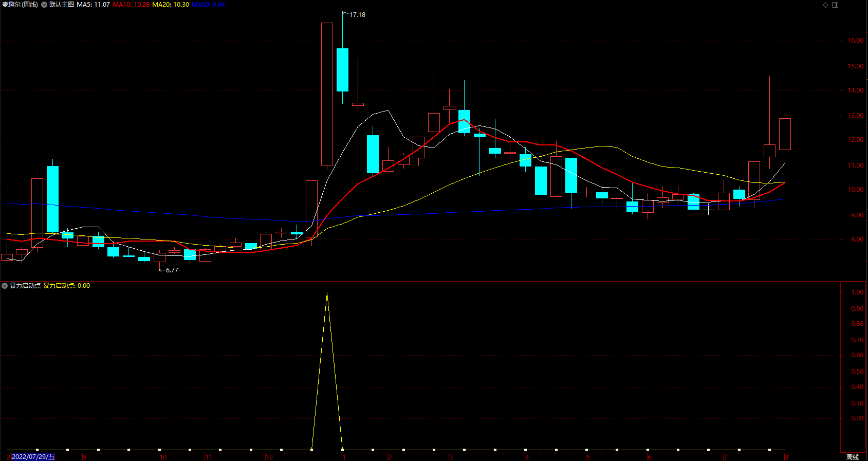
Task: Click the 0.50 indicator axis label
Action: (x=857, y=372)
